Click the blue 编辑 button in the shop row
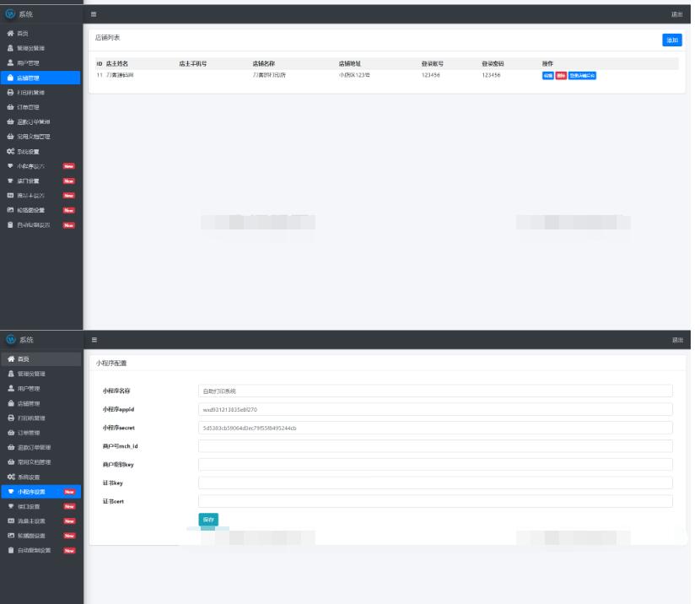Screen dimensions: 700x604 pos(548,76)
